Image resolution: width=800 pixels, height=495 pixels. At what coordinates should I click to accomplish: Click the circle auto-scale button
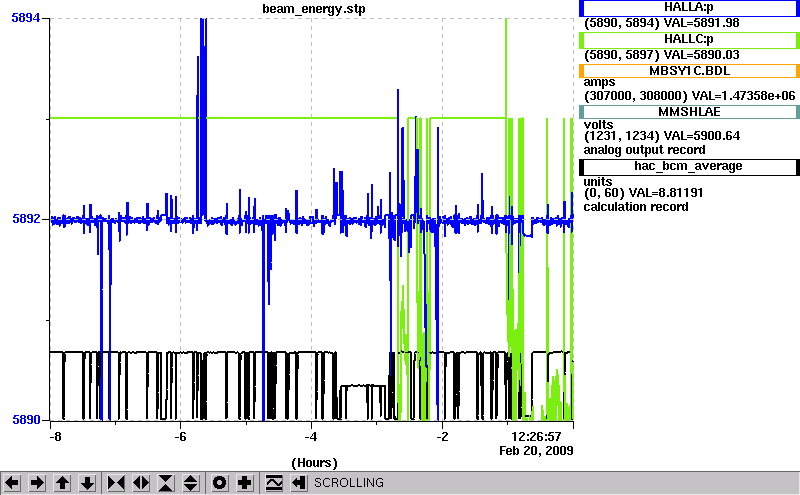coord(220,483)
